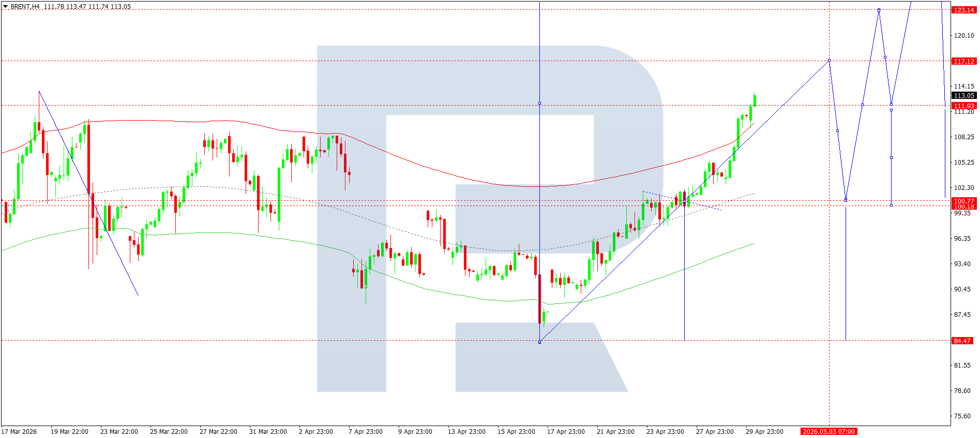Click the red 2026.05.03 07:00 date marker

[828, 431]
